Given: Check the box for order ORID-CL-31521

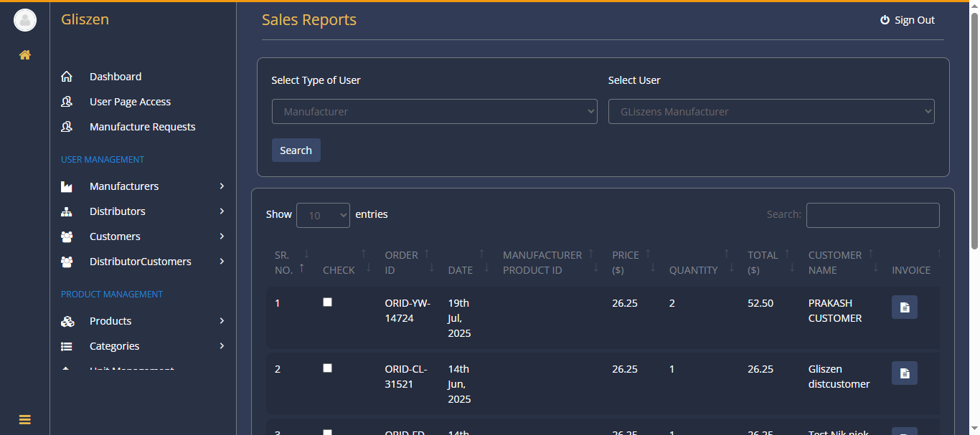Looking at the screenshot, I should [x=328, y=368].
